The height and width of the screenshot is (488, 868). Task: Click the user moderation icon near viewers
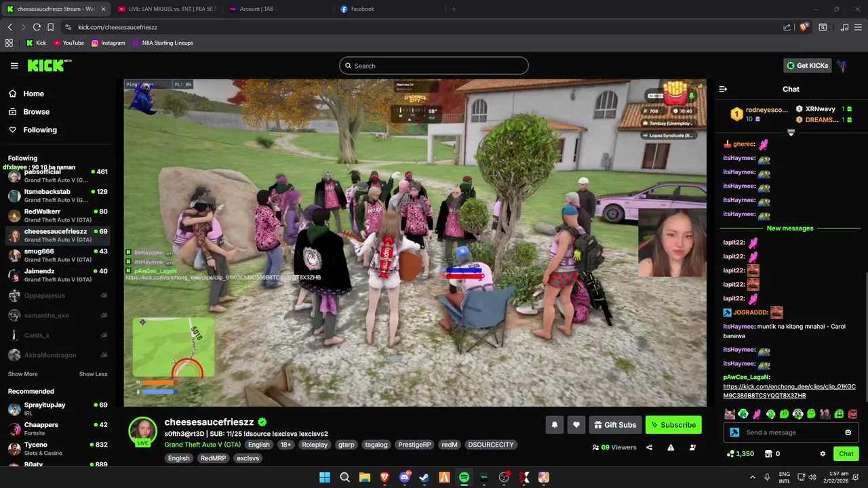point(692,447)
